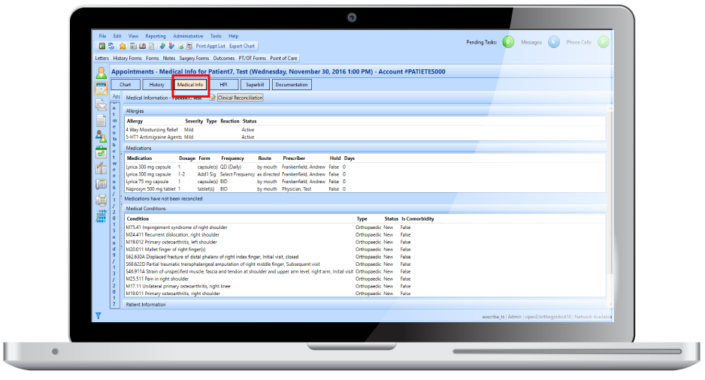This screenshot has height=380, width=705.
Task: Click the green checkmark calendar sidebar icon
Action: [101, 152]
